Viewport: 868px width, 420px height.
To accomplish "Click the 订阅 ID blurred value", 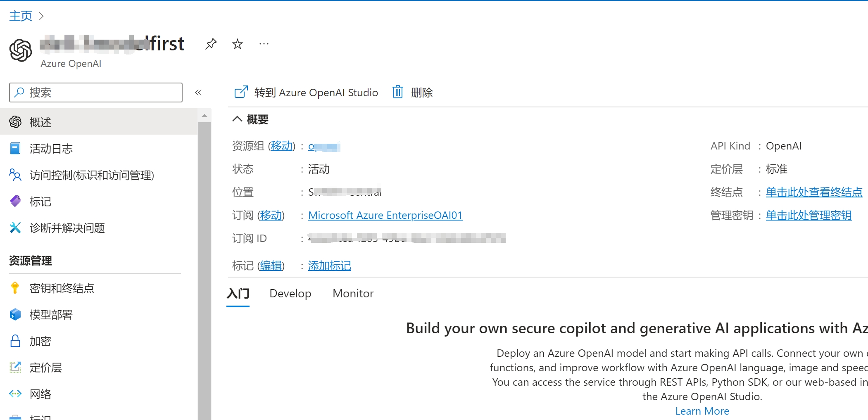I will tap(407, 238).
